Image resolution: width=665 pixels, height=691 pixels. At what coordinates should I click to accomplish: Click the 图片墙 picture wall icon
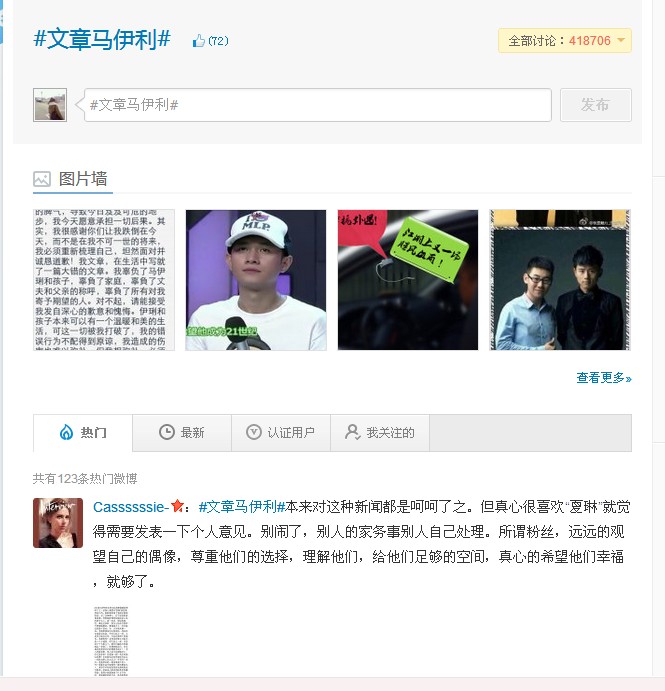[42, 179]
